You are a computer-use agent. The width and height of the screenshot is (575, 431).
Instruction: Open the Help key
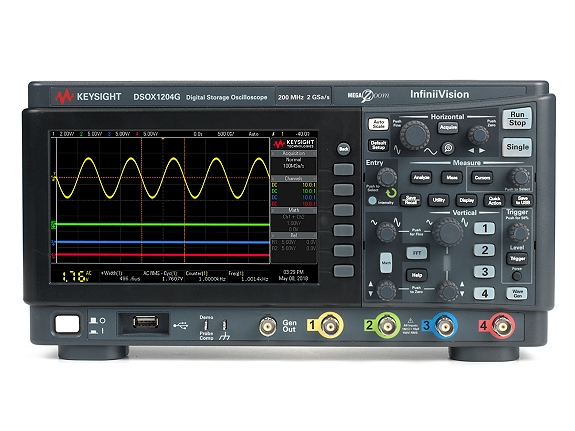pos(417,275)
